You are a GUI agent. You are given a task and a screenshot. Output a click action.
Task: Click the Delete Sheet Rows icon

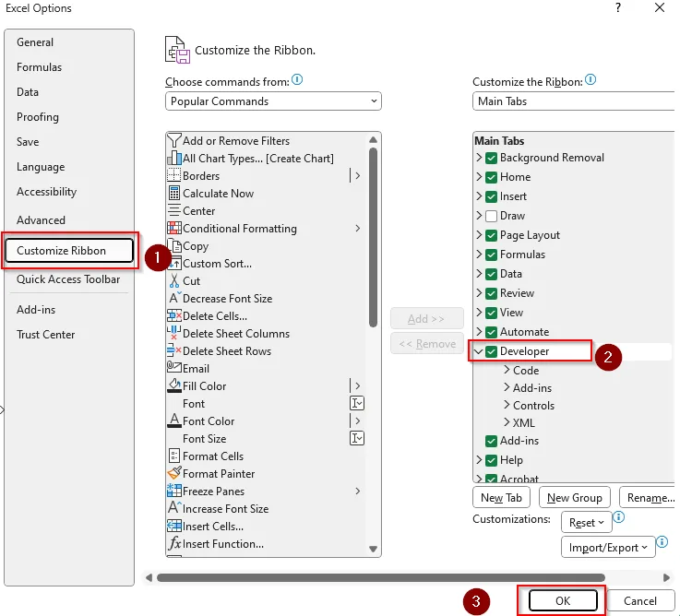pyautogui.click(x=173, y=350)
